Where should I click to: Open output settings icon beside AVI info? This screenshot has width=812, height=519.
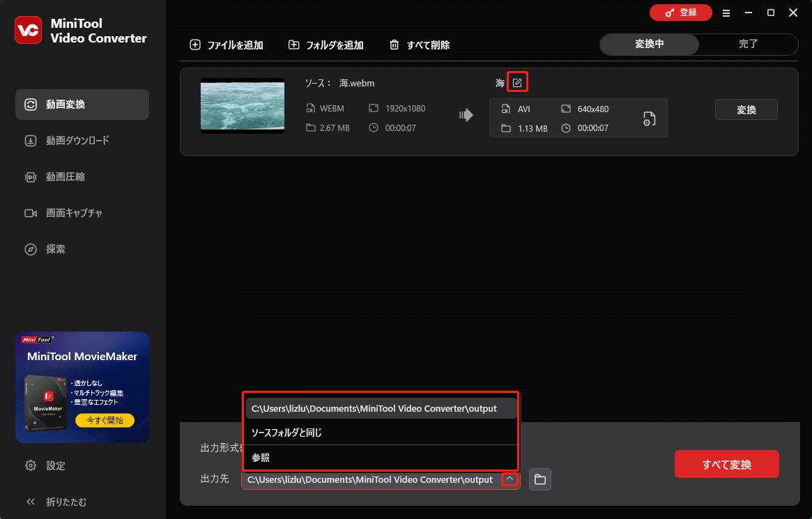point(649,118)
